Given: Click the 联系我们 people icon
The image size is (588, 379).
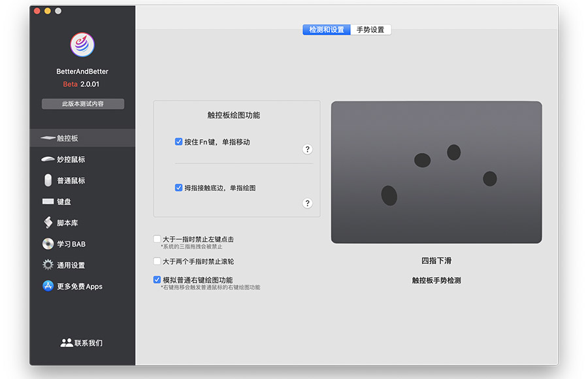Looking at the screenshot, I should click(67, 342).
